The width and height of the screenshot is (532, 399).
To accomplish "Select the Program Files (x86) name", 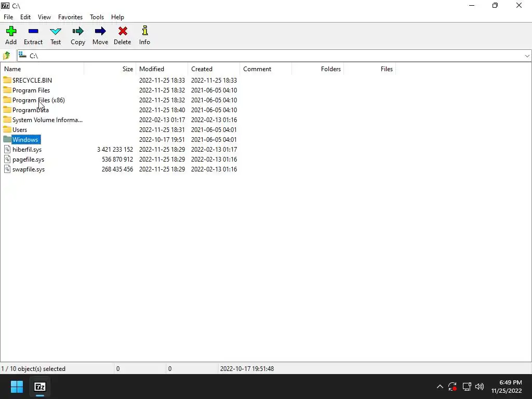I will tap(38, 100).
